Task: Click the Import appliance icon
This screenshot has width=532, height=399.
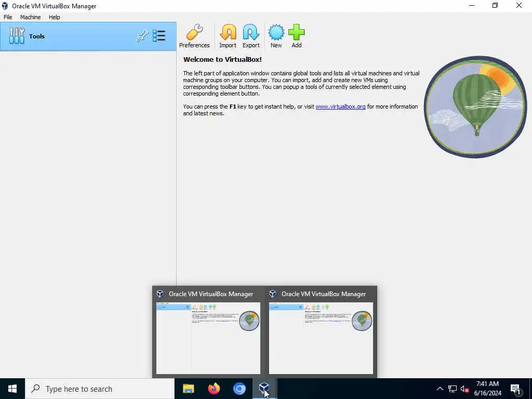Action: [x=228, y=36]
